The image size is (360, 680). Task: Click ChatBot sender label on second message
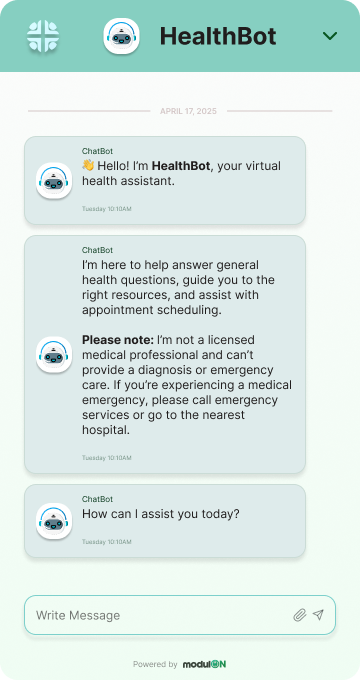(98, 250)
